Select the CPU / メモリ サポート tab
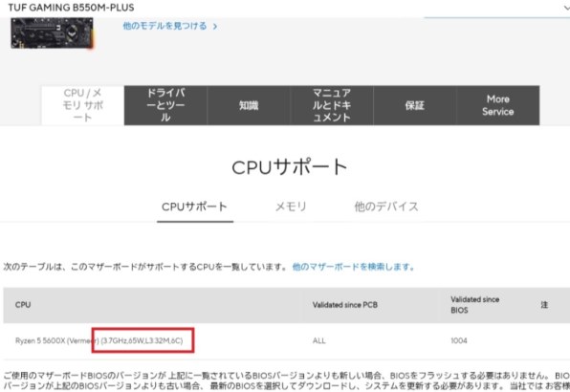570x392 pixels. click(x=83, y=105)
